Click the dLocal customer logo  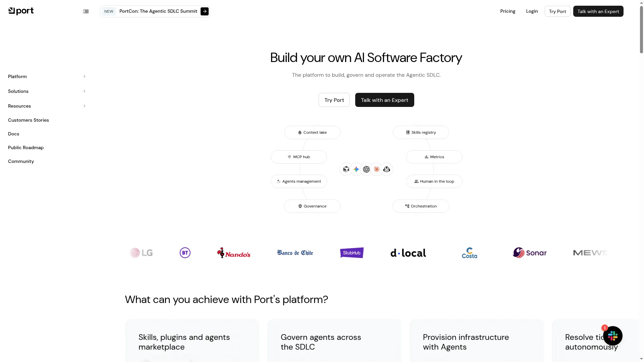coord(408,253)
